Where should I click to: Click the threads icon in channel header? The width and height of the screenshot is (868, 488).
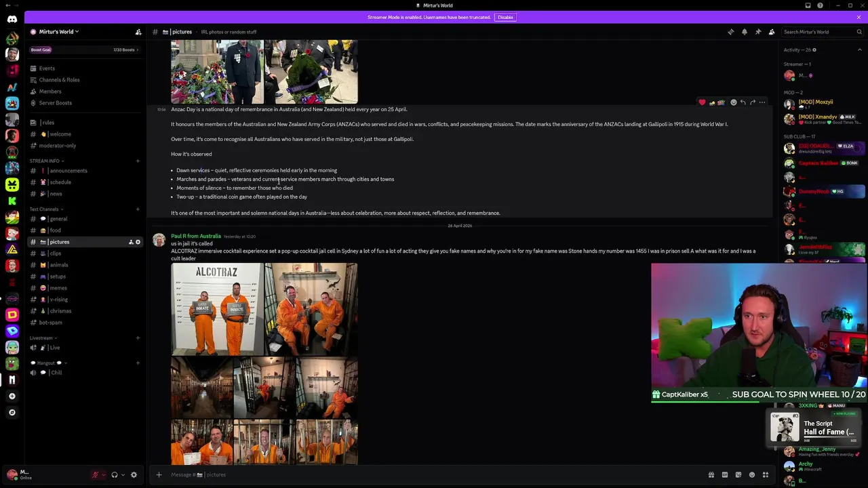pos(730,32)
